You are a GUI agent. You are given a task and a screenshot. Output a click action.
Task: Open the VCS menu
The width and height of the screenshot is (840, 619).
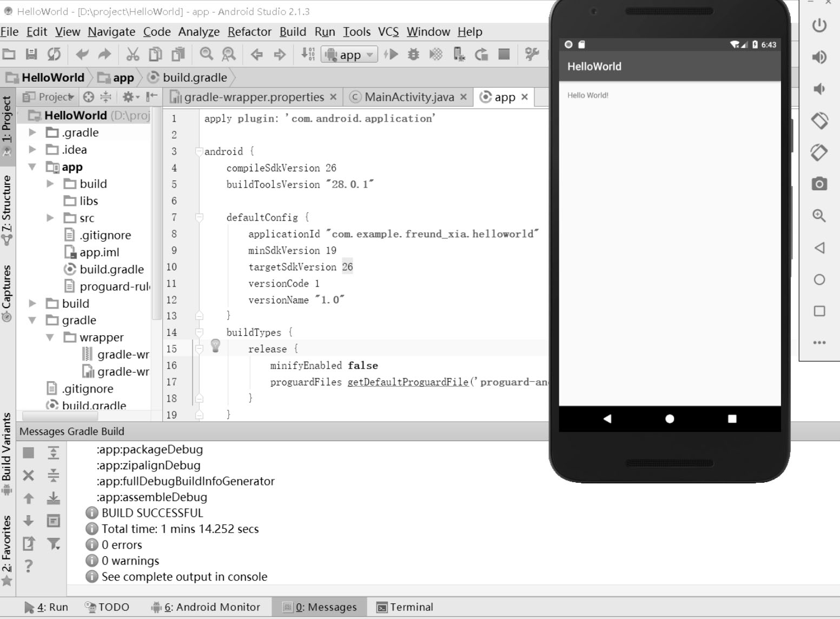pos(388,32)
